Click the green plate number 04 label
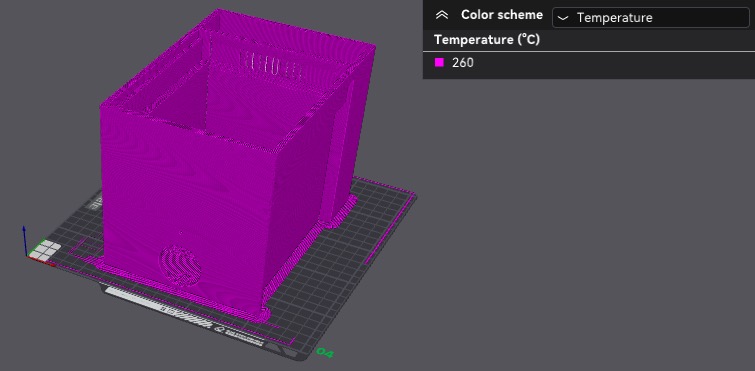The height and width of the screenshot is (371, 755). [x=325, y=353]
